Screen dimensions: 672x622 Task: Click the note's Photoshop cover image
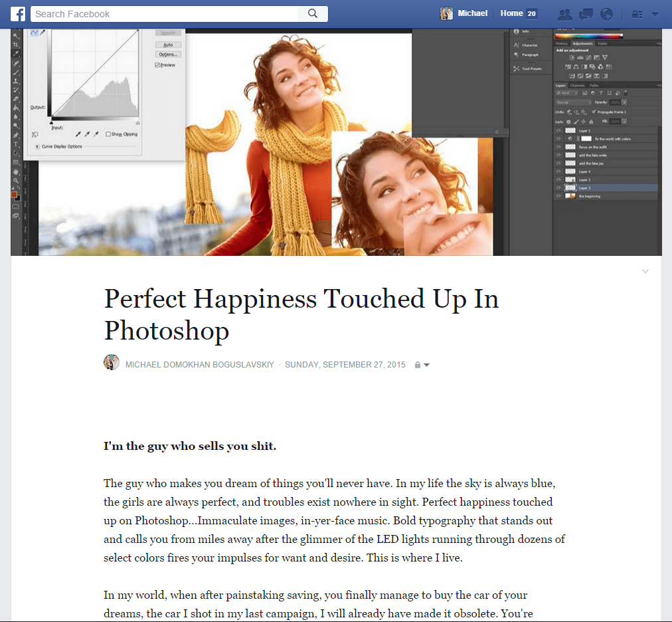[x=337, y=142]
